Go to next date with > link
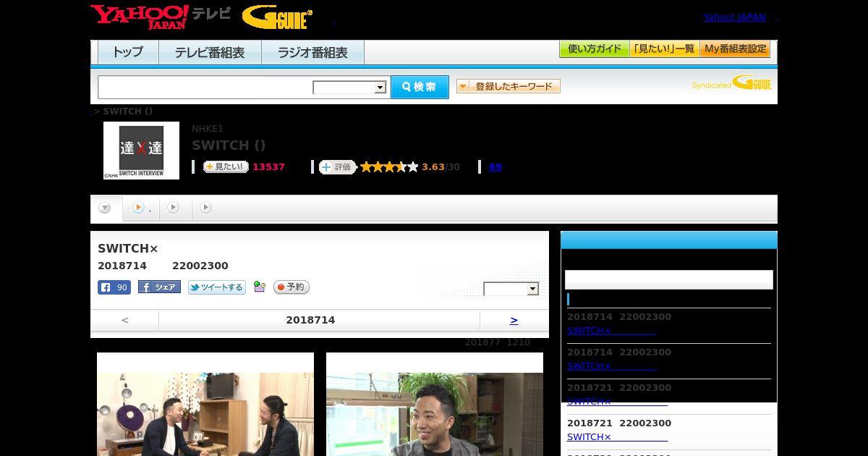868x456 pixels. click(x=514, y=320)
